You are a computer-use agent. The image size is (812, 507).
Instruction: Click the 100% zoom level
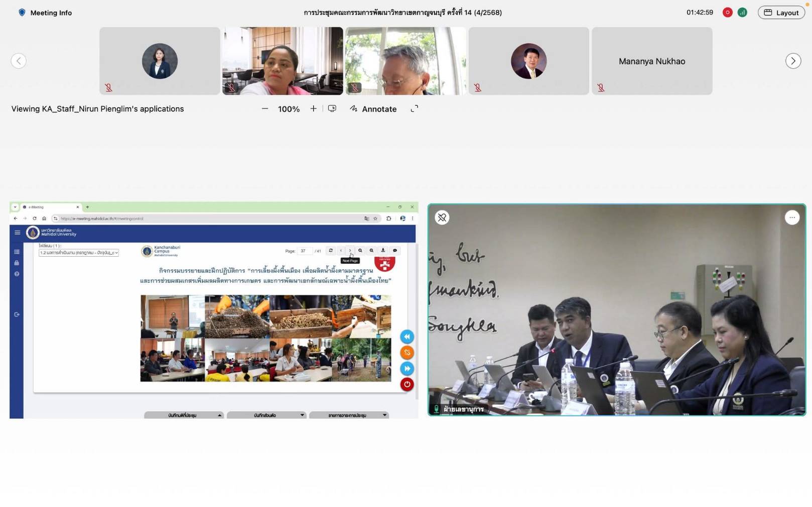(289, 109)
